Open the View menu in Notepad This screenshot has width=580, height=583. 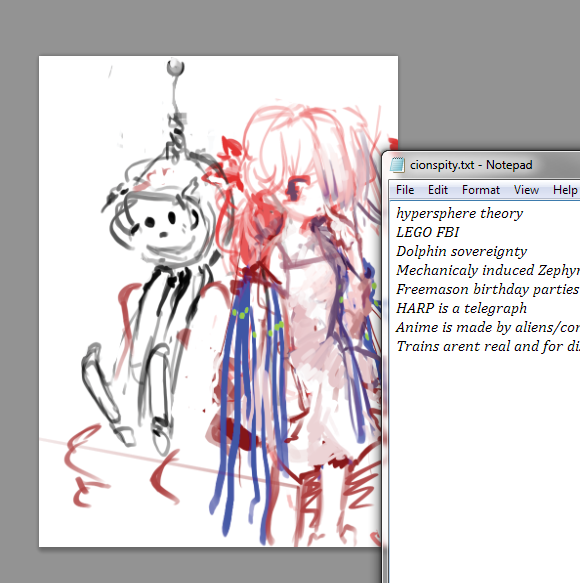[526, 190]
